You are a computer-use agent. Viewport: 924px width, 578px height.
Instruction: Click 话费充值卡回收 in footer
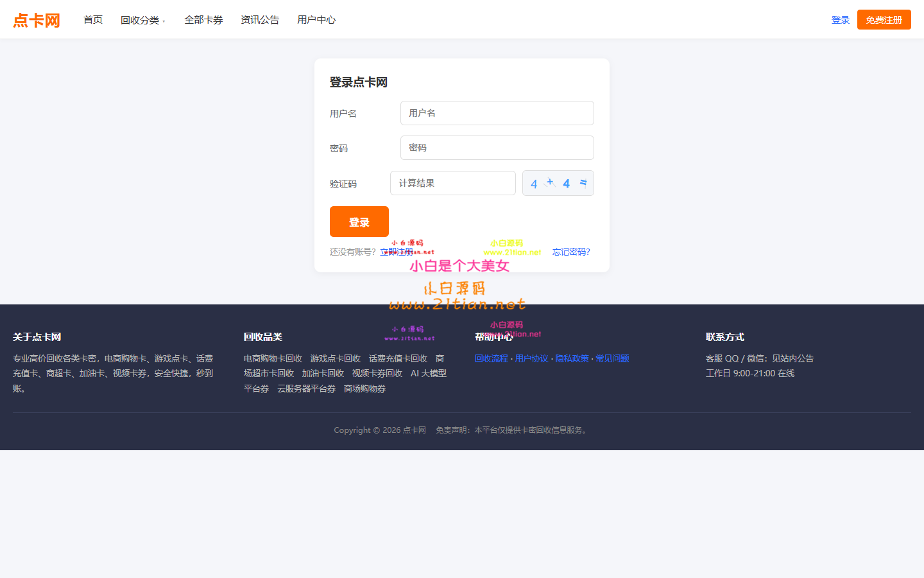click(398, 358)
